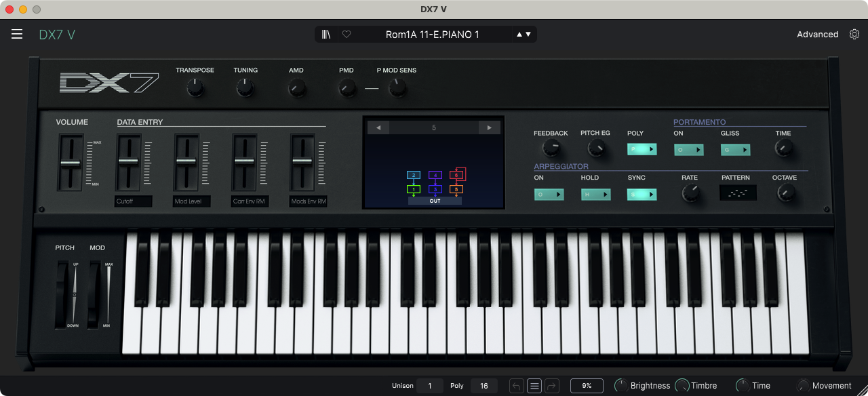
Task: Open the Unison voices dropdown showing 1
Action: coord(429,386)
